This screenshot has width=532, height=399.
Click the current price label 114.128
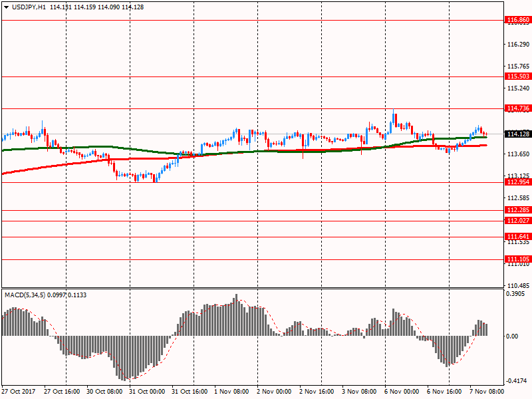coord(518,134)
